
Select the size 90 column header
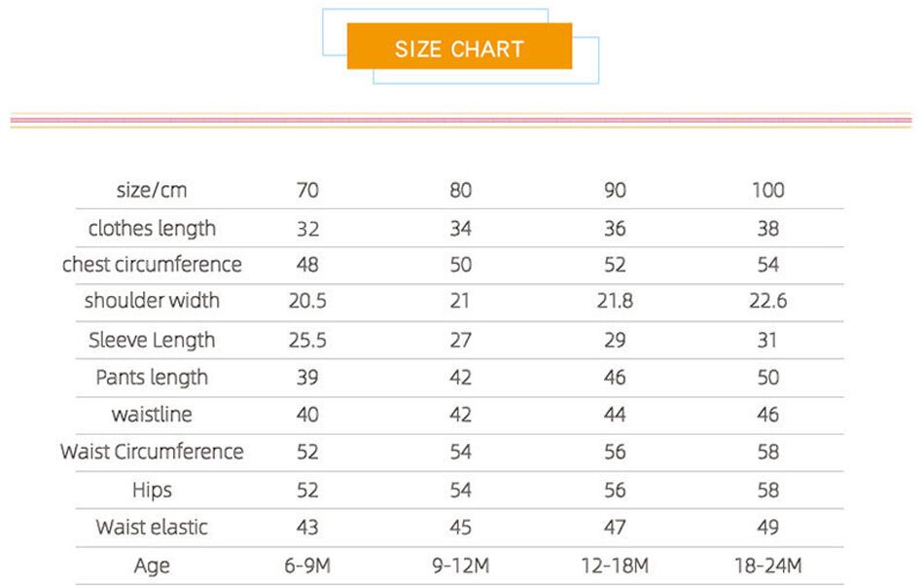[615, 190]
